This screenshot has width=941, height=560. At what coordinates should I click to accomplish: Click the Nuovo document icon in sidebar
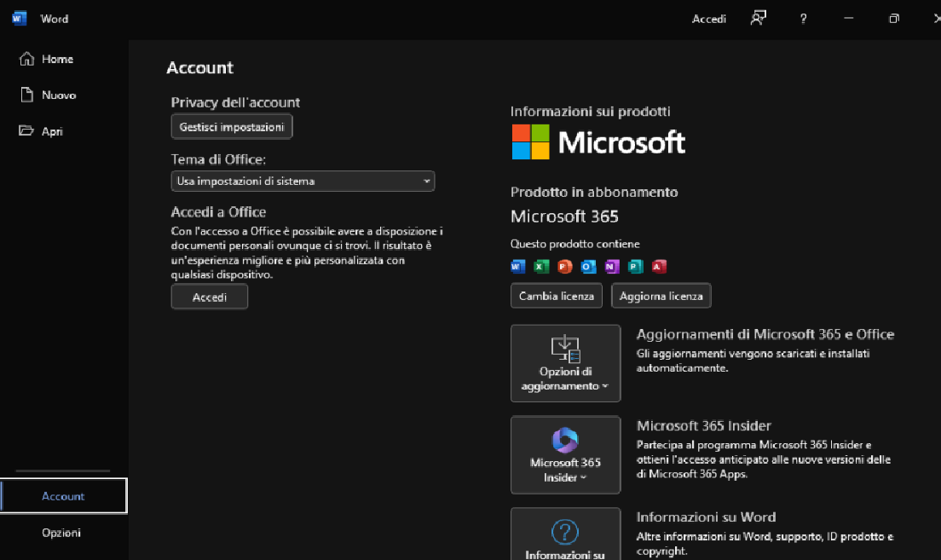click(x=26, y=95)
